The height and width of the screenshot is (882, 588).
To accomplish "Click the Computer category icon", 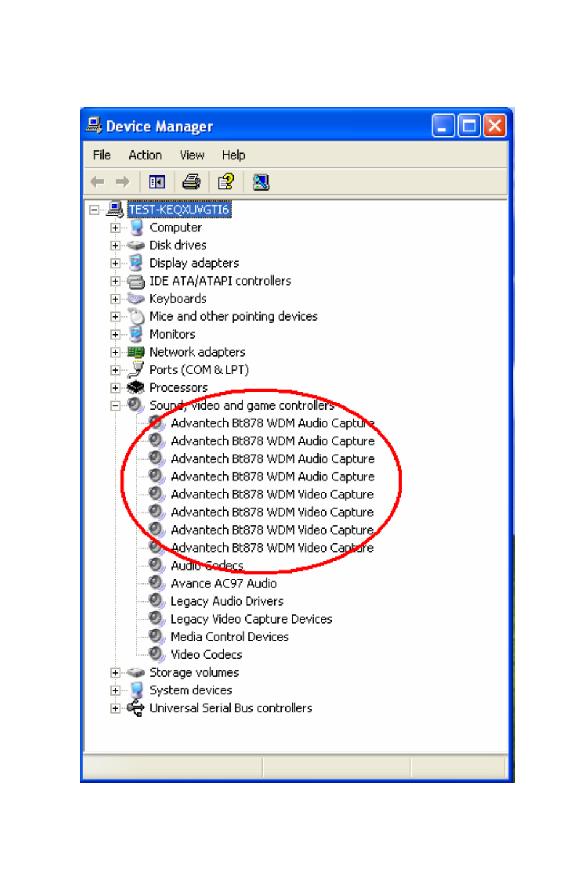I will coord(136,228).
